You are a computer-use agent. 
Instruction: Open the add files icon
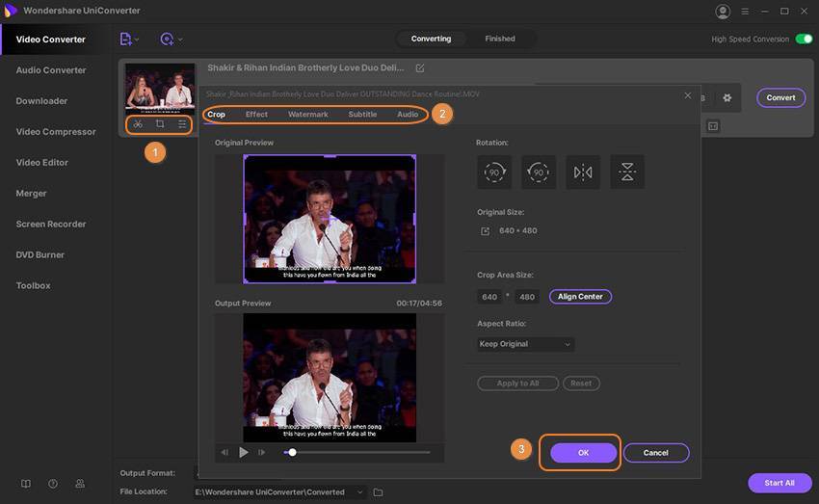point(126,40)
